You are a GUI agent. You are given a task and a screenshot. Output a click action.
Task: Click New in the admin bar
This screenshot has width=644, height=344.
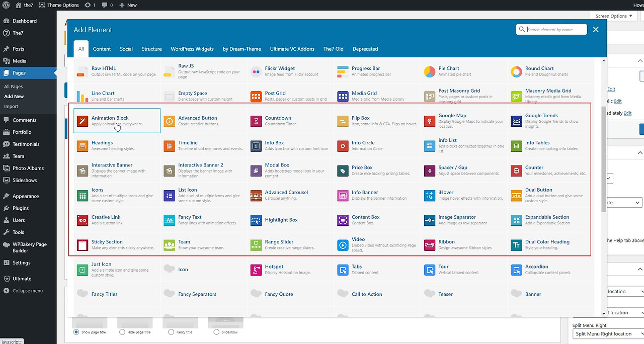[128, 5]
